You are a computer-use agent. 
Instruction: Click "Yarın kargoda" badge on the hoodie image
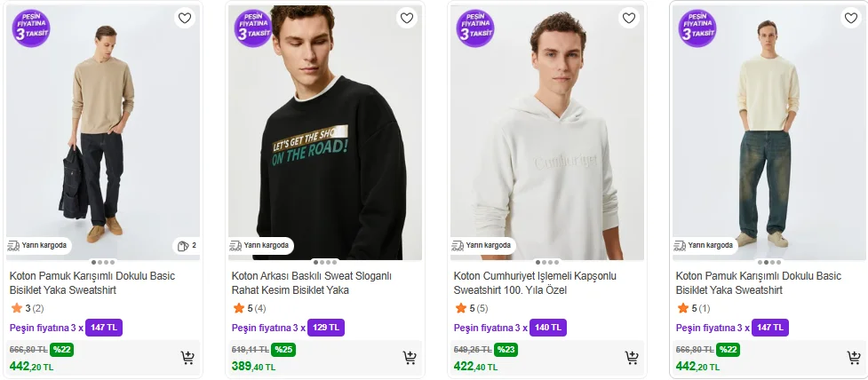(x=482, y=246)
